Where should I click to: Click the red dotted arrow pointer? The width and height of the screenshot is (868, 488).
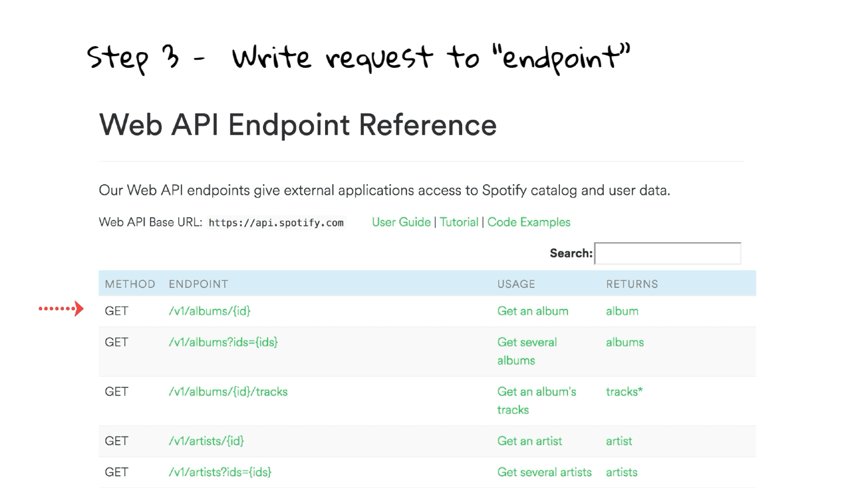(61, 308)
